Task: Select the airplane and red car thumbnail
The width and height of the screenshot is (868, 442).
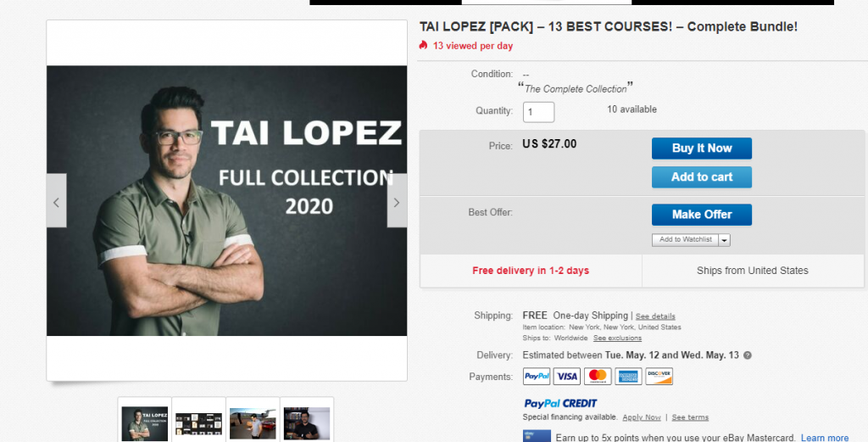Action: (x=253, y=422)
